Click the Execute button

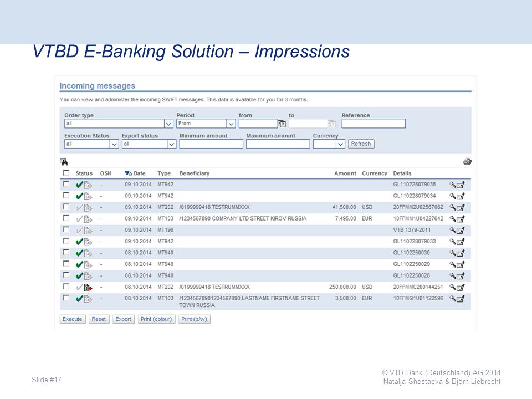[x=72, y=319]
